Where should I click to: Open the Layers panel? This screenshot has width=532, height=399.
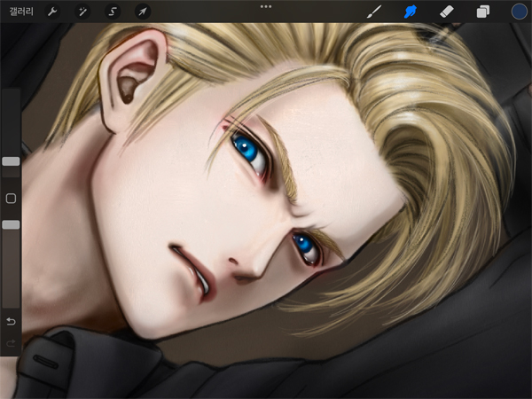coord(483,12)
